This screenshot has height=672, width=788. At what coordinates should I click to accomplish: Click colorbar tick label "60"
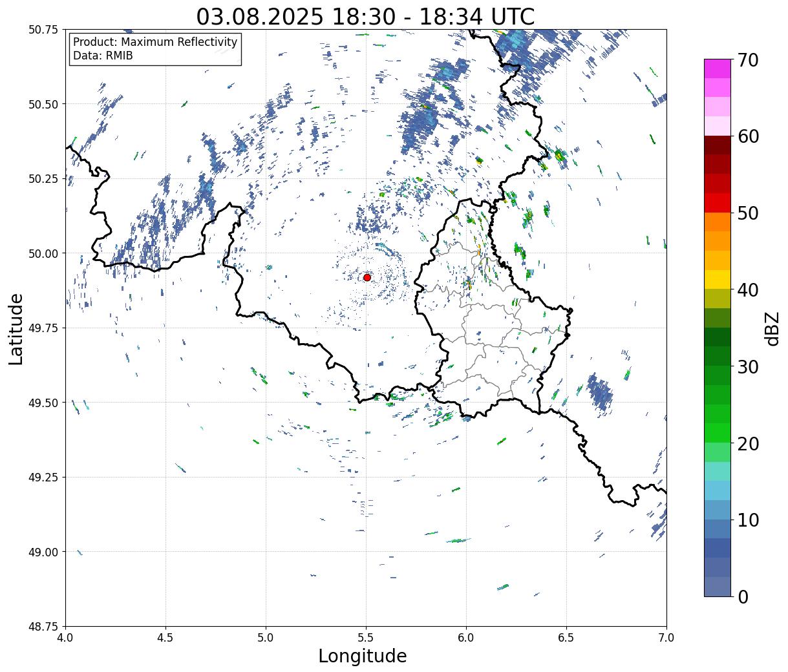click(x=748, y=136)
